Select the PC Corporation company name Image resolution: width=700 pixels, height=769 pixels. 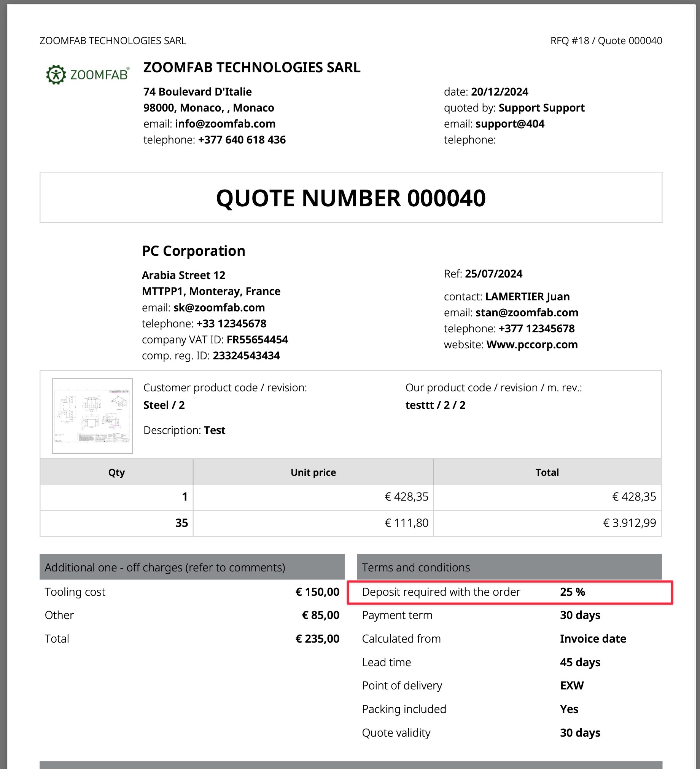[193, 251]
